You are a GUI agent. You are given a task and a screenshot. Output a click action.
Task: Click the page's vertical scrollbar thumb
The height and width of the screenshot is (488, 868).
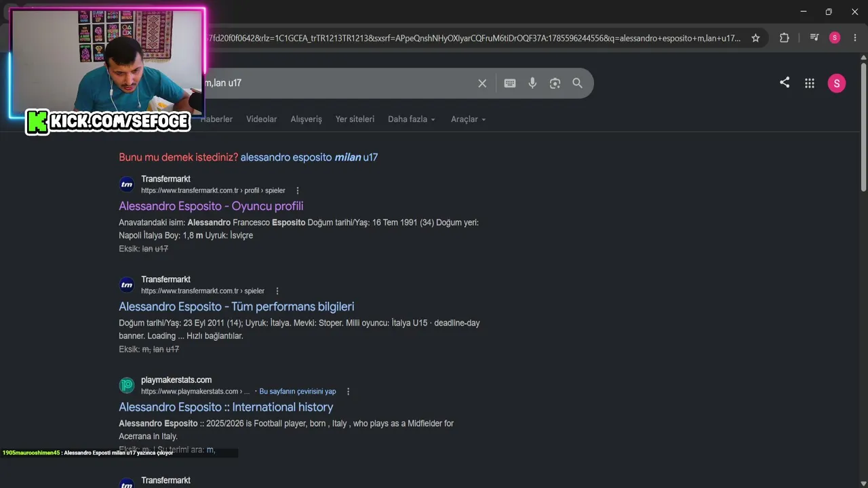click(863, 127)
